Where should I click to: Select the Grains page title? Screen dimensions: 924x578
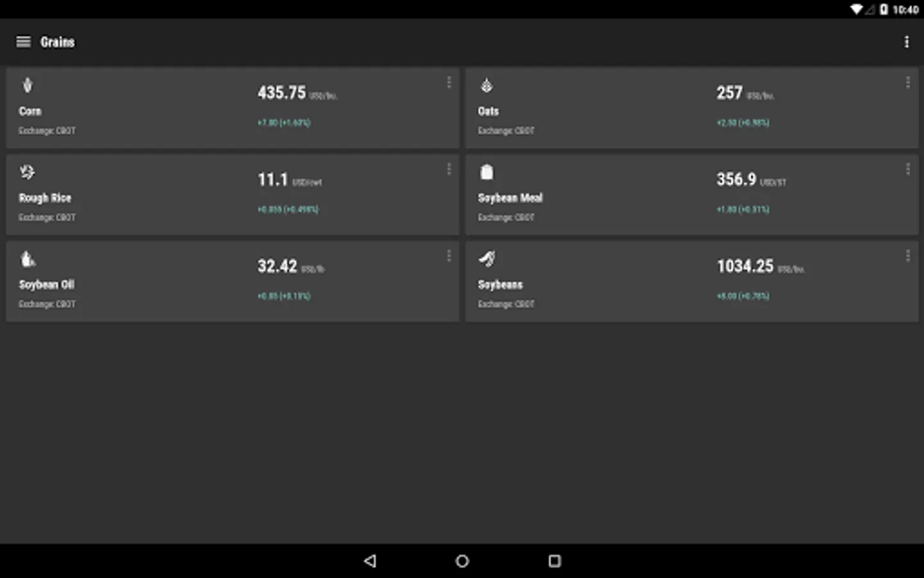[x=58, y=42]
